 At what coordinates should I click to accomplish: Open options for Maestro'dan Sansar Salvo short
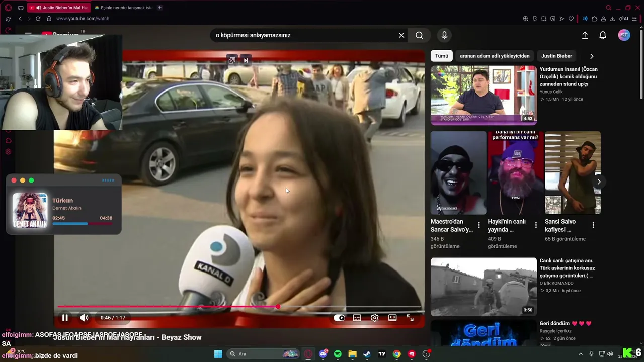pyautogui.click(x=479, y=225)
